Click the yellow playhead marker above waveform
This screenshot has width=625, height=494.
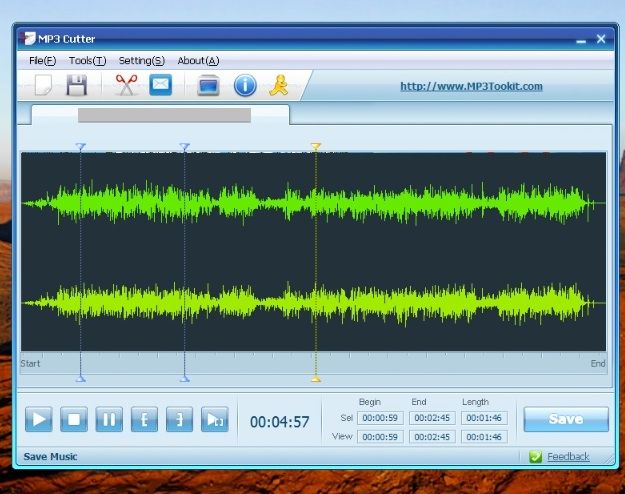click(x=316, y=146)
